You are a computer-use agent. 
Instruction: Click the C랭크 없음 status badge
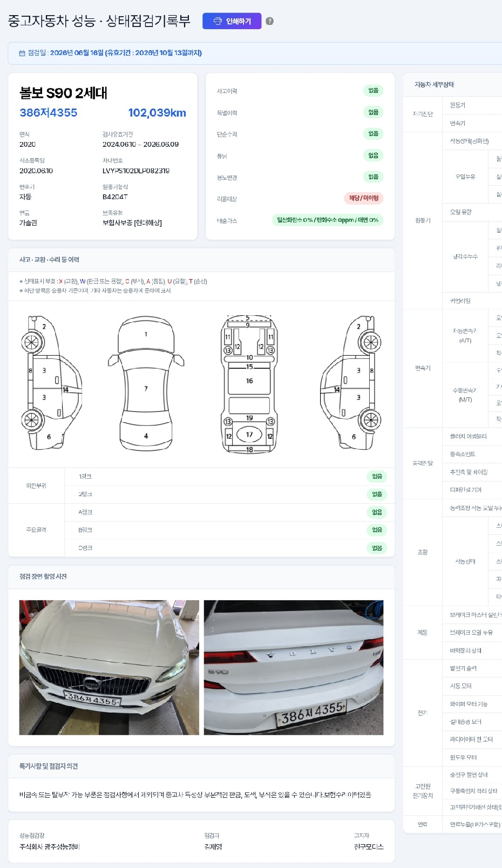377,548
